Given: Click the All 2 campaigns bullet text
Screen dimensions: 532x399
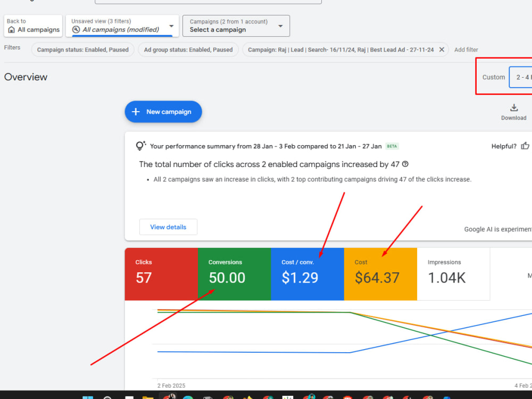Looking at the screenshot, I should (x=312, y=179).
